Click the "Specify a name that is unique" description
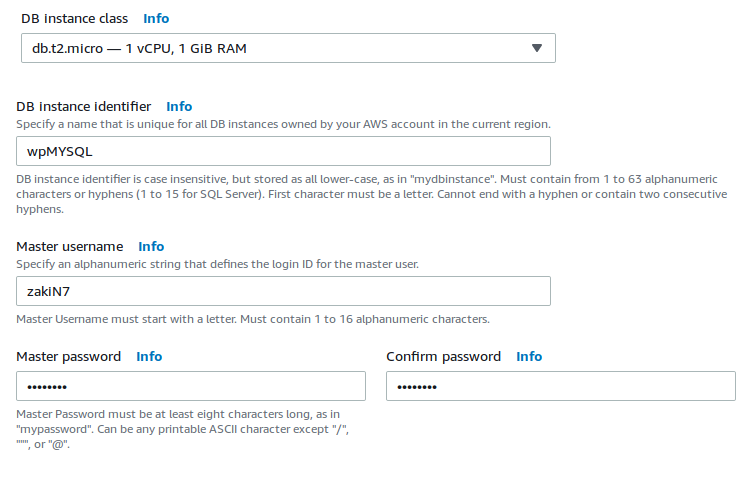 click(283, 124)
